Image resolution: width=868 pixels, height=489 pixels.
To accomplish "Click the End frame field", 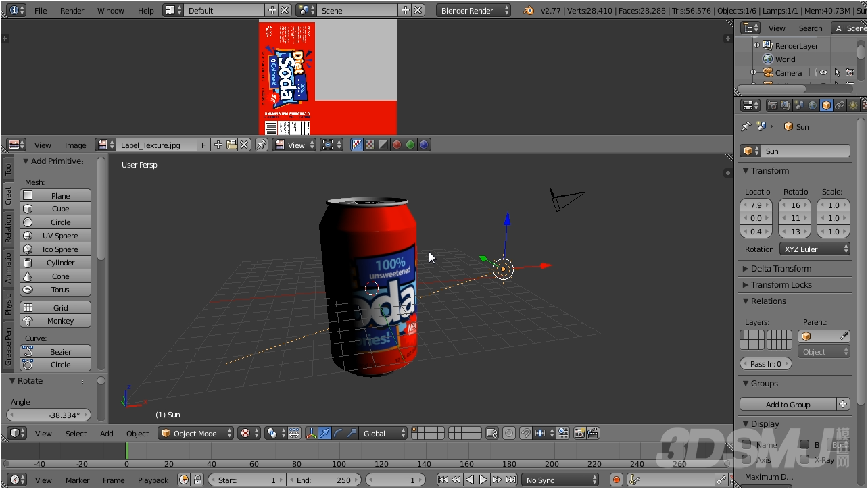I will (x=322, y=480).
